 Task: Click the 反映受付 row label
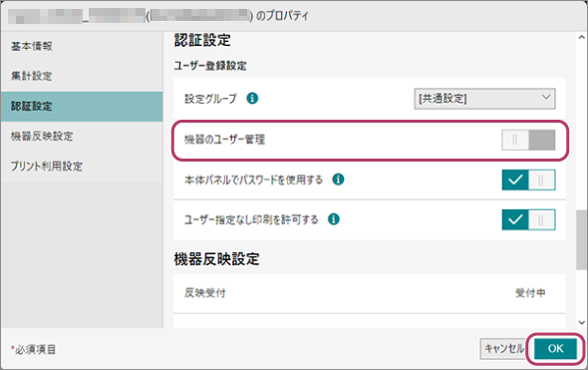(204, 292)
